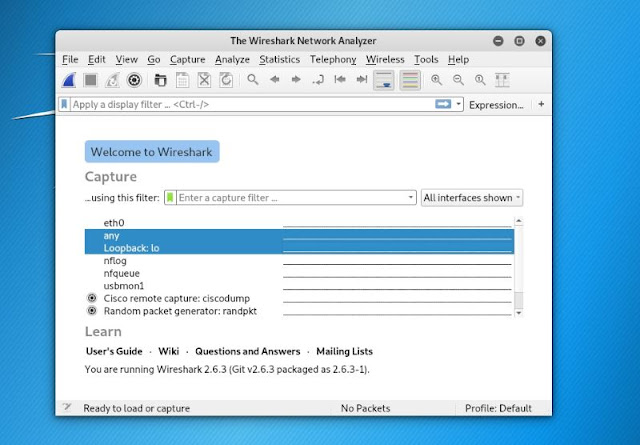Image resolution: width=640 pixels, height=445 pixels.
Task: Click the reload capture file icon
Action: (226, 80)
